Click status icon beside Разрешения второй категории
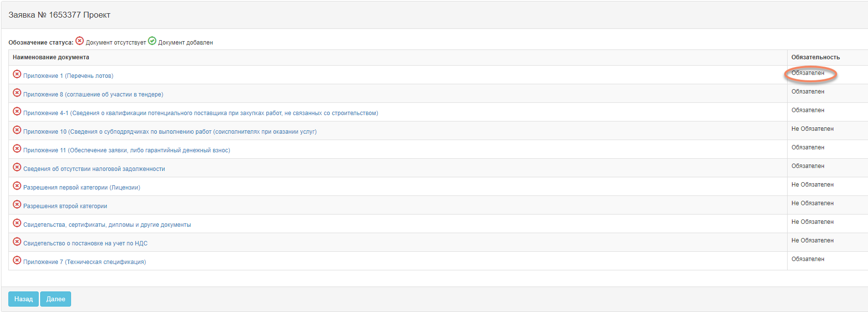Image resolution: width=868 pixels, height=312 pixels. click(x=17, y=204)
